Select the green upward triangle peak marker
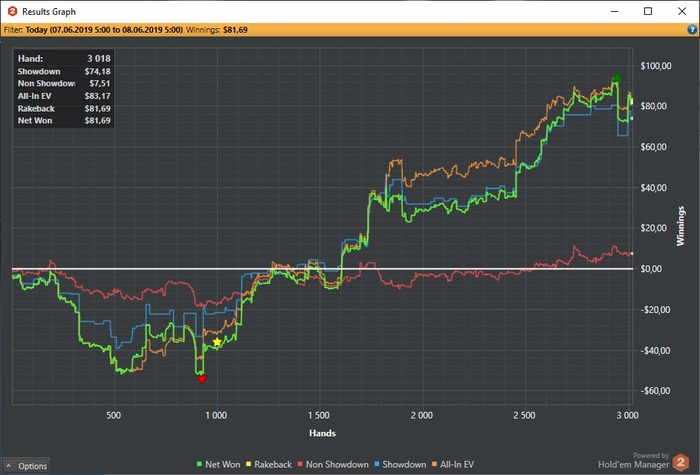 pos(617,78)
